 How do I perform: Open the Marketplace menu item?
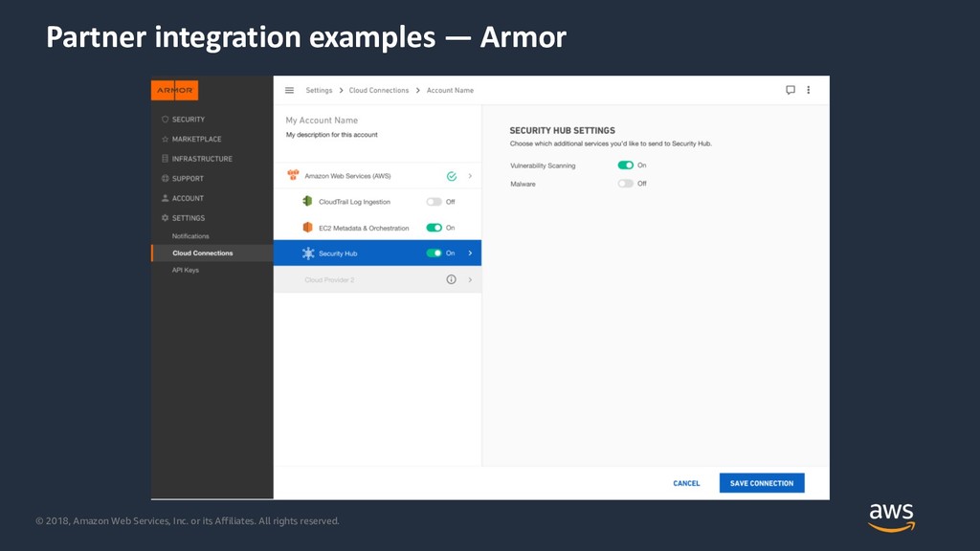coord(196,139)
